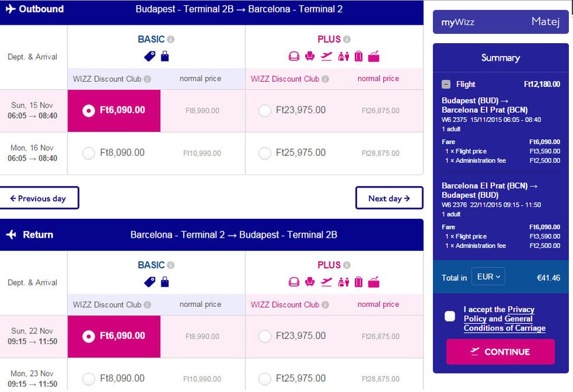Click the CONTINUE button
This screenshot has height=392, width=573.
(500, 352)
